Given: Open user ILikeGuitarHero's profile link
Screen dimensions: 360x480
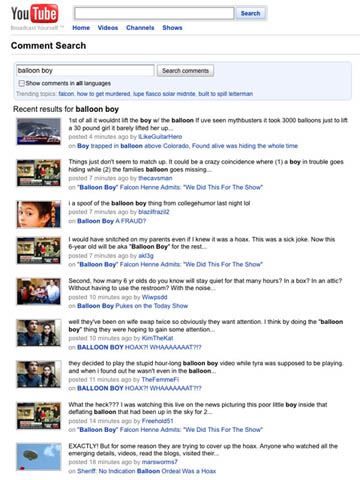Looking at the screenshot, I should tap(160, 137).
